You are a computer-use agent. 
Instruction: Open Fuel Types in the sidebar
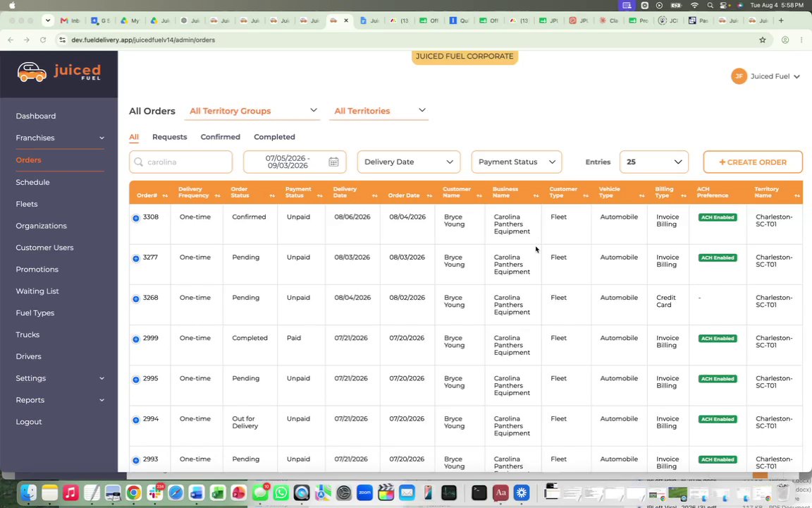pyautogui.click(x=35, y=313)
